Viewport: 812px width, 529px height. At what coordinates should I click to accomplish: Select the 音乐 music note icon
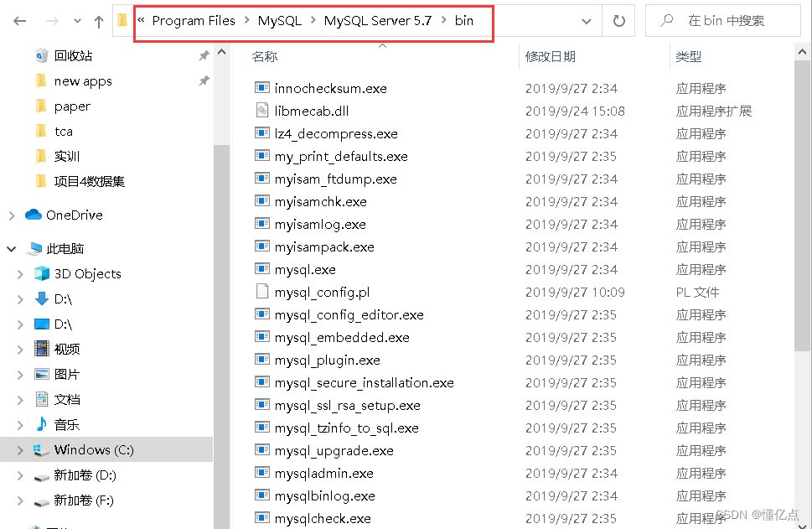(x=41, y=424)
